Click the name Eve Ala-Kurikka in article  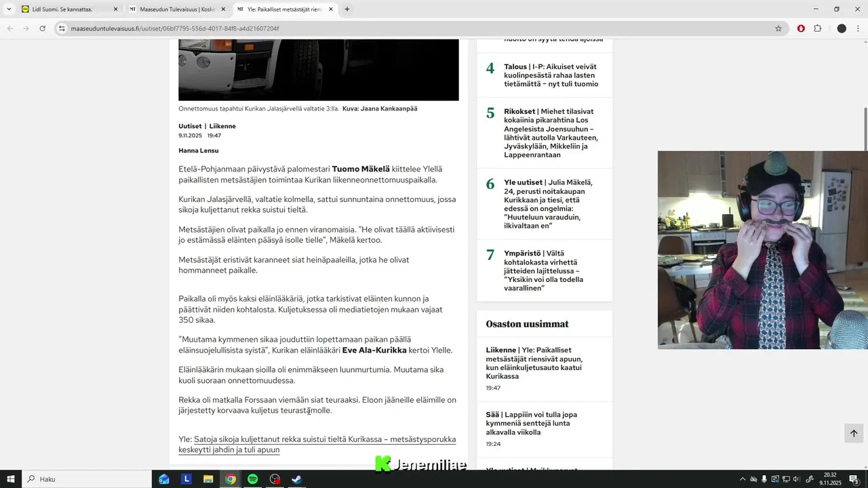pyautogui.click(x=374, y=350)
